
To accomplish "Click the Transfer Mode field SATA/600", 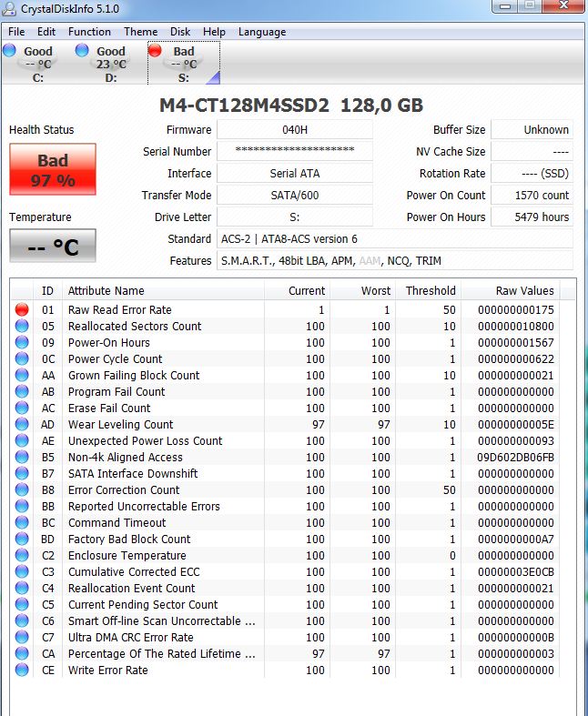I will point(295,195).
